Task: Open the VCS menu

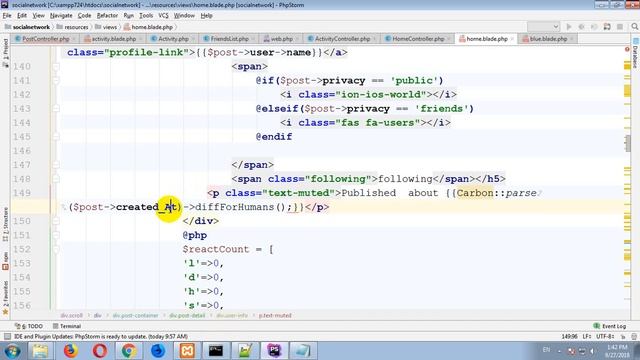Action: click(163, 16)
